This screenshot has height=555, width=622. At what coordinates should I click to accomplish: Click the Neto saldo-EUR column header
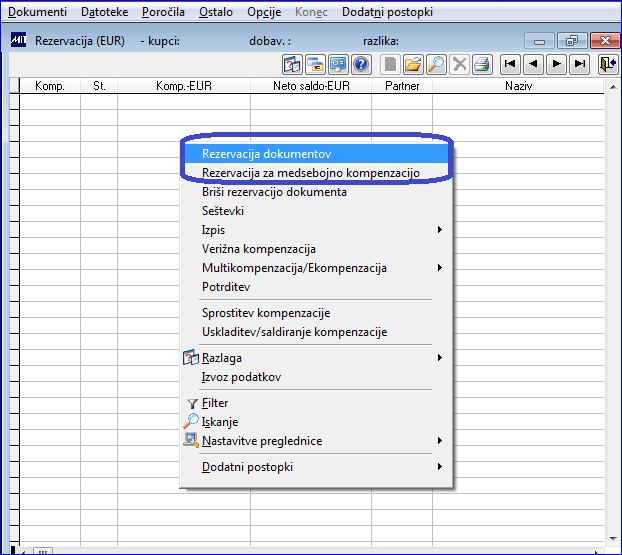coord(311,86)
